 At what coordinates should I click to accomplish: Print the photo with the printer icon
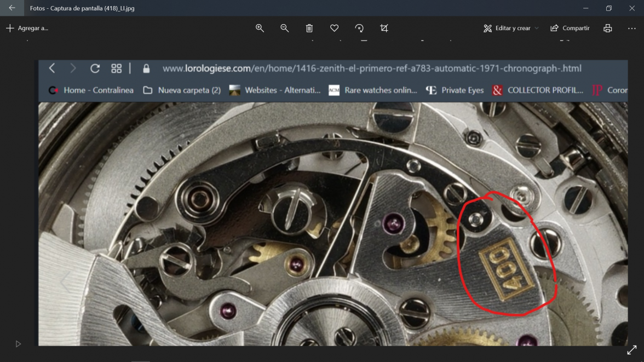607,28
